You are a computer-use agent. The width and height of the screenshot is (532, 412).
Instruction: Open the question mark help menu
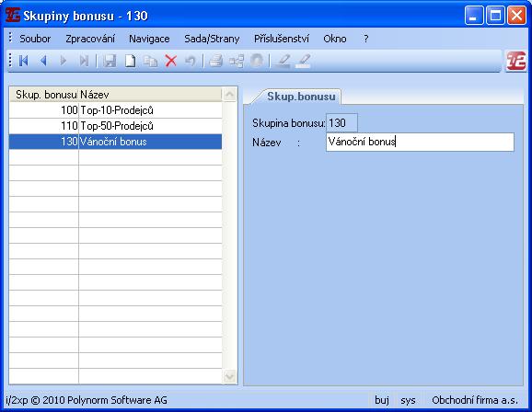365,39
